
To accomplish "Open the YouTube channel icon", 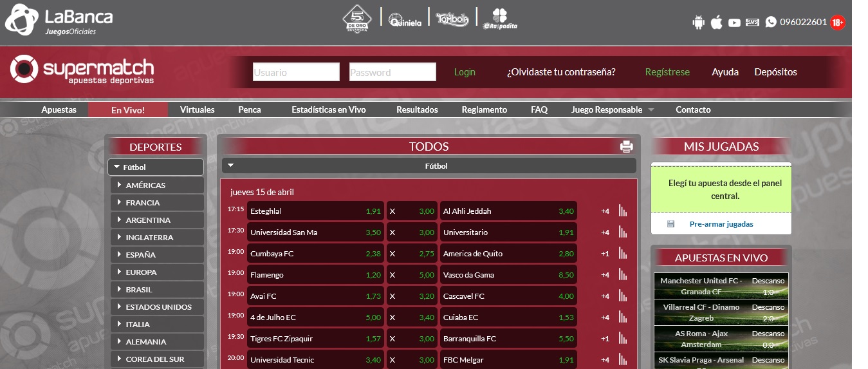I will click(734, 23).
